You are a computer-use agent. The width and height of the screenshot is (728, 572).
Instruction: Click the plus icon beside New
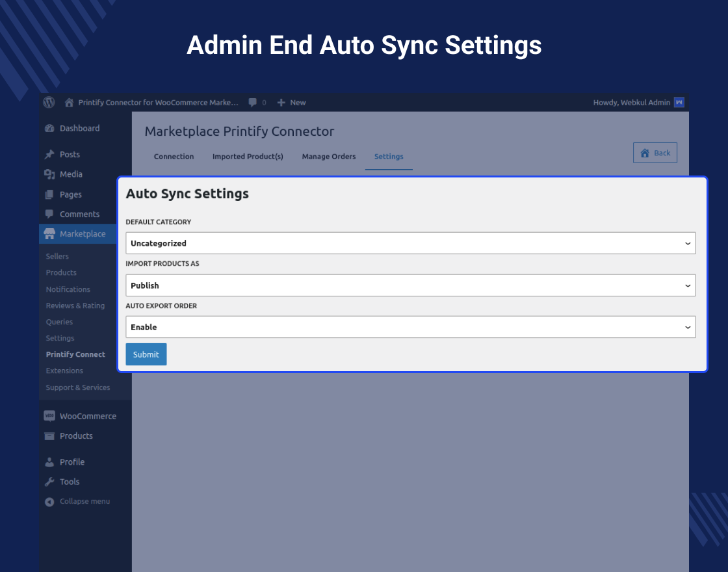pyautogui.click(x=281, y=103)
